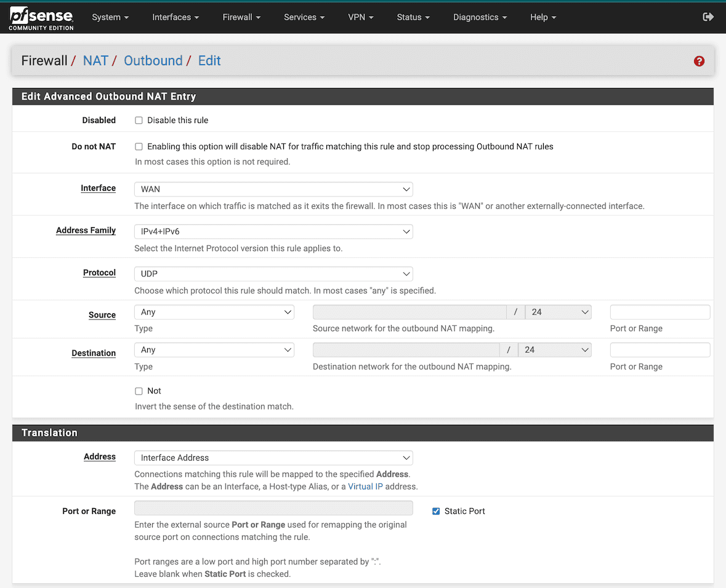The height and width of the screenshot is (588, 726).
Task: Open the Protocol dropdown showing UDP
Action: coord(273,273)
